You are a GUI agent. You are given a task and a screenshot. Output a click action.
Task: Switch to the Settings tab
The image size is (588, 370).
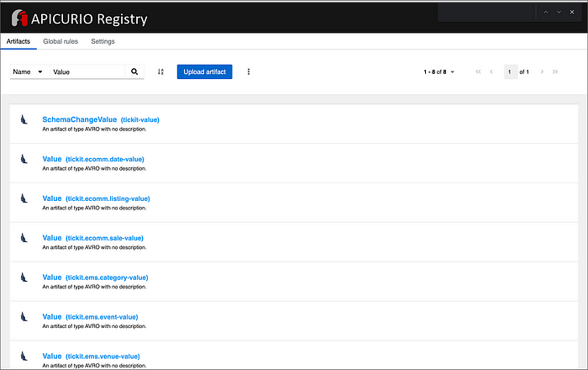point(102,41)
